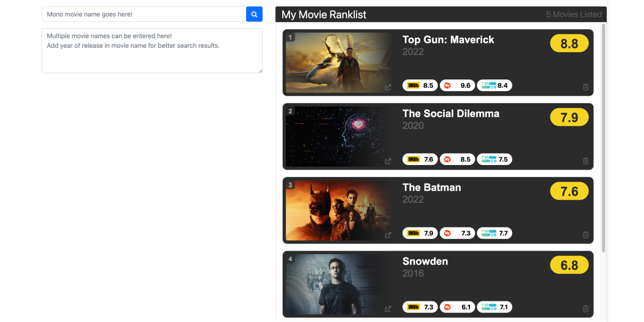Click the Top Gun: Maverick title
This screenshot has height=322, width=644.
448,40
